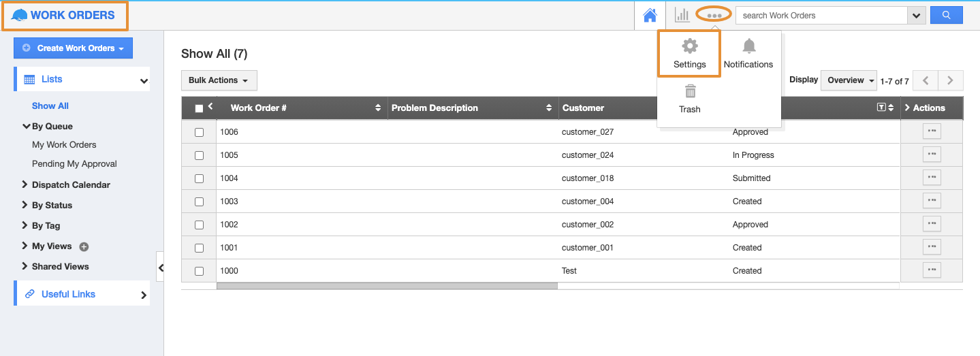Collapse the left sidebar panel arrow
Viewport: 980px width, 356px height.
pyautogui.click(x=161, y=268)
